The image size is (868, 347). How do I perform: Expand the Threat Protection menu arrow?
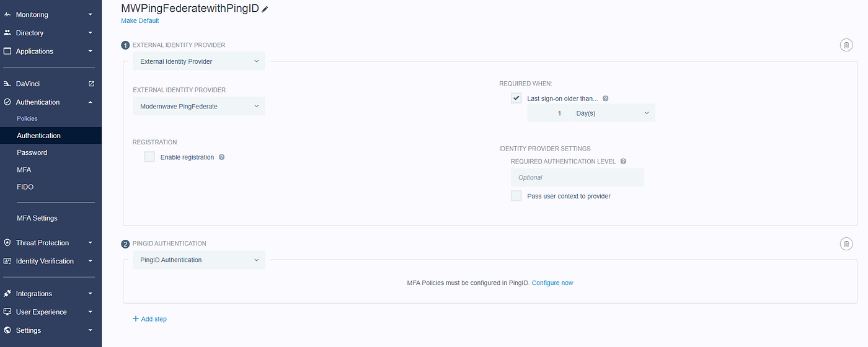91,243
